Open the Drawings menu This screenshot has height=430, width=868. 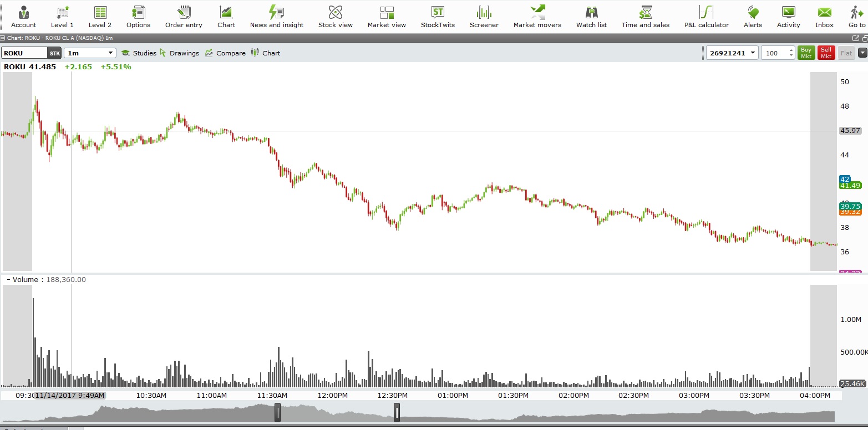180,53
